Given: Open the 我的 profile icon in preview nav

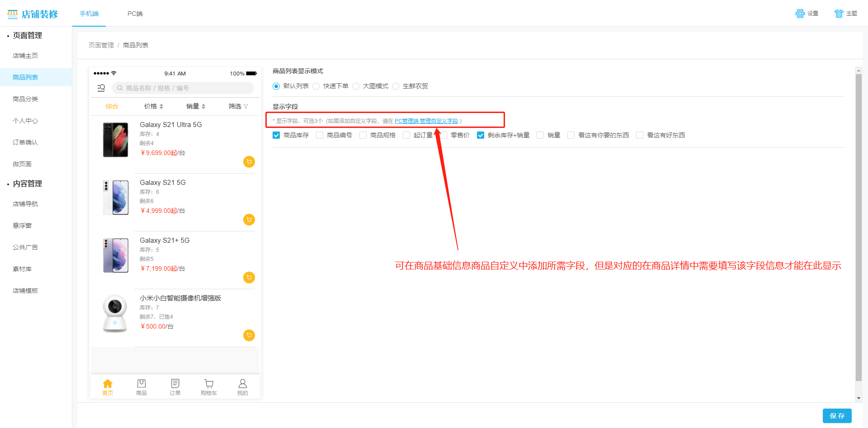Looking at the screenshot, I should 242,383.
